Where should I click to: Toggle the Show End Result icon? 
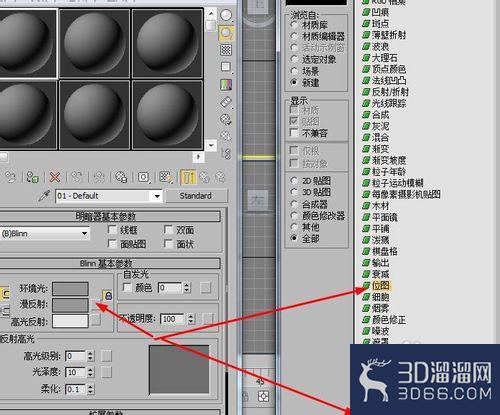click(x=188, y=177)
